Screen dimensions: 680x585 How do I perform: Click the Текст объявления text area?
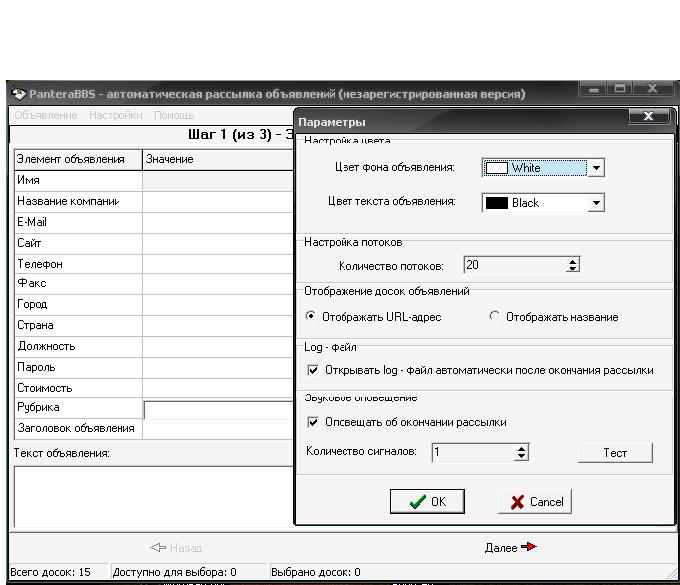tap(154, 497)
